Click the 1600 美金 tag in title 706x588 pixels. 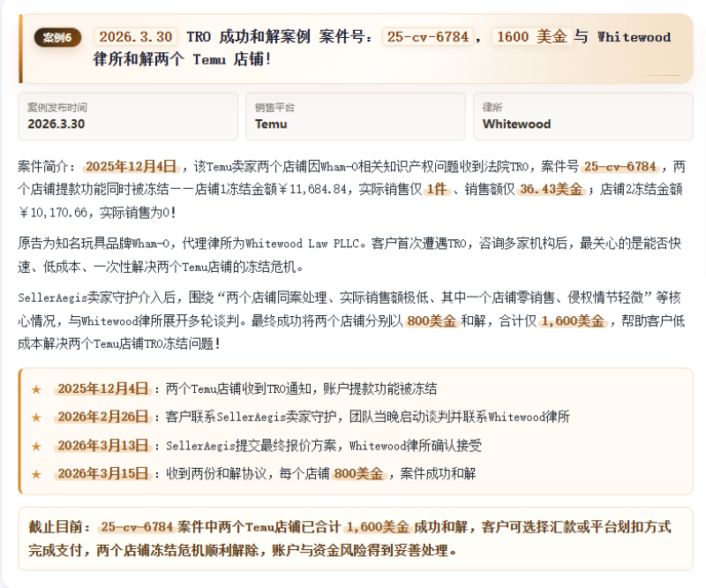coord(532,36)
